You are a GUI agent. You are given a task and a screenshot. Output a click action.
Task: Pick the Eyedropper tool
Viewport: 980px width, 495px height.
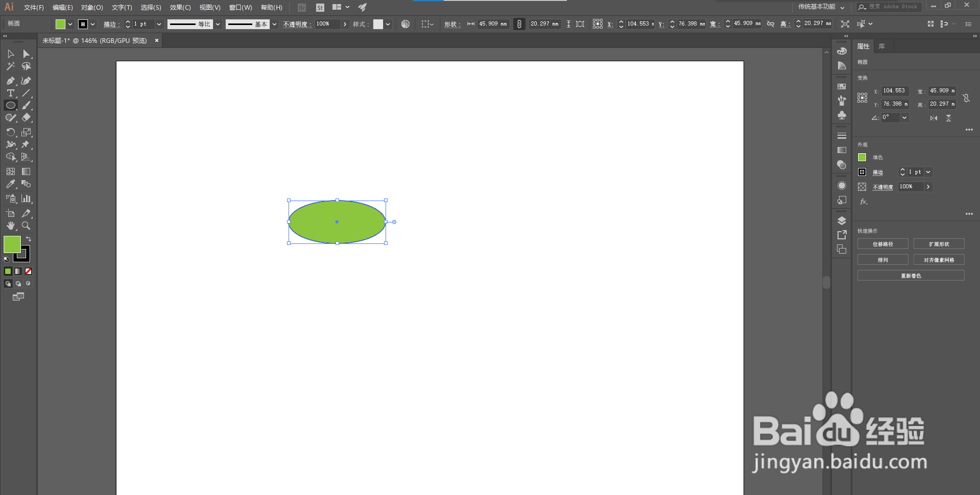[x=11, y=184]
